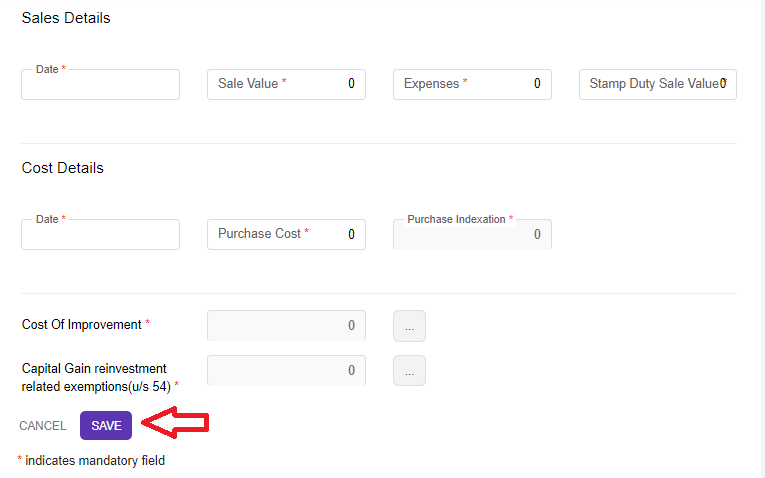Click the 'indicates mandatory field' note
This screenshot has width=765, height=478.
click(94, 461)
